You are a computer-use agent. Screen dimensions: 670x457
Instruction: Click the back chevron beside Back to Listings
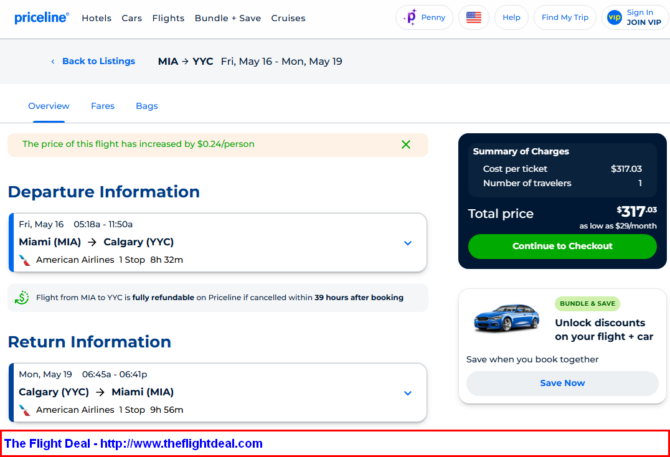pos(53,62)
